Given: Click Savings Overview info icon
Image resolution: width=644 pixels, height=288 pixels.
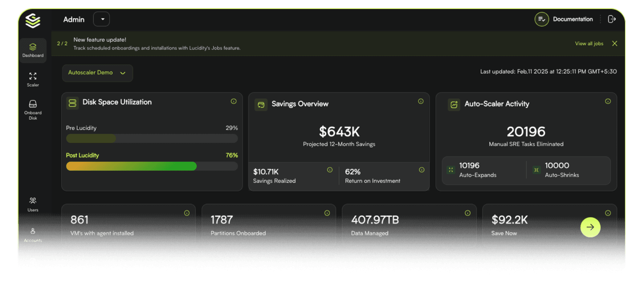Looking at the screenshot, I should click(420, 102).
